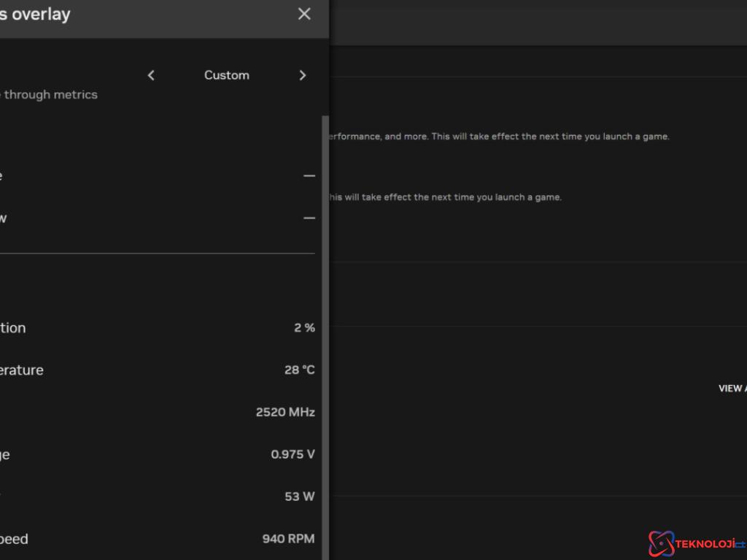Click the right chevron beside Custom
The height and width of the screenshot is (560, 747).
[x=303, y=75]
